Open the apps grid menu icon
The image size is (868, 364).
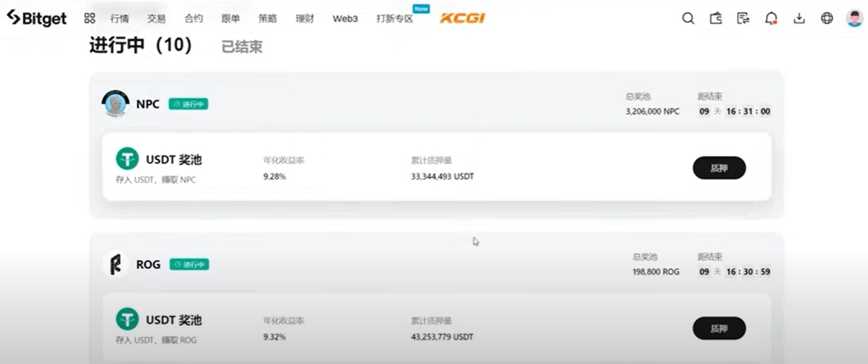[90, 19]
